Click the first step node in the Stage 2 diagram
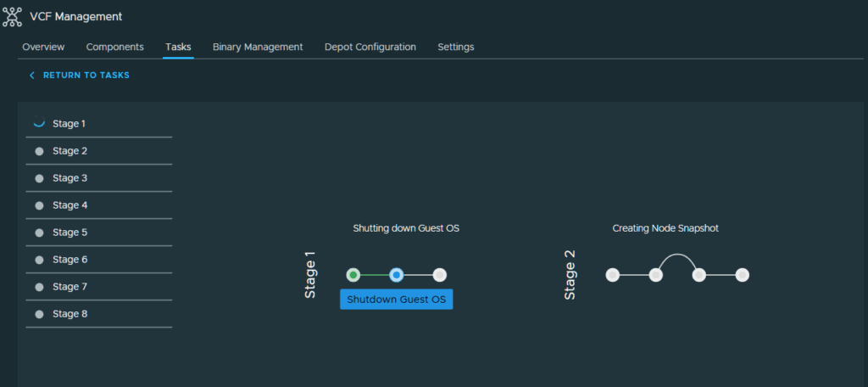 [612, 275]
